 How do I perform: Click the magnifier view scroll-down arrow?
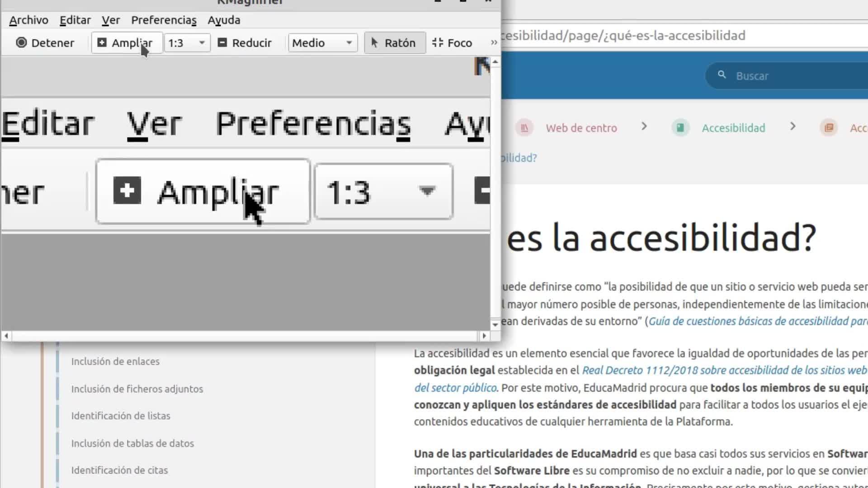(x=495, y=324)
